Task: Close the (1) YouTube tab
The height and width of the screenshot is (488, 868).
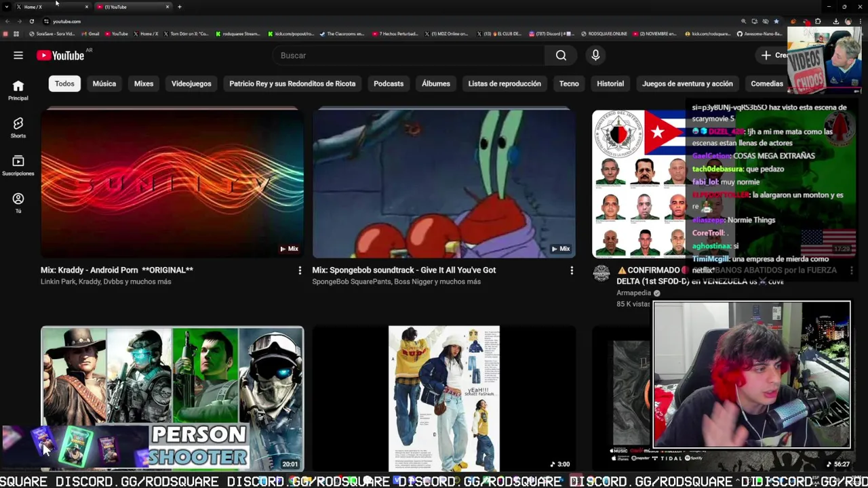Action: point(167,7)
